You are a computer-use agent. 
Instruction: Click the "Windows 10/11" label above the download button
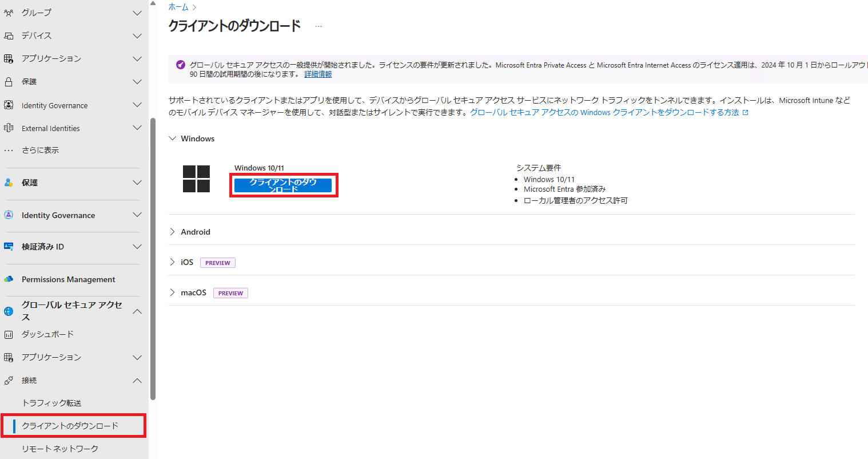(259, 168)
